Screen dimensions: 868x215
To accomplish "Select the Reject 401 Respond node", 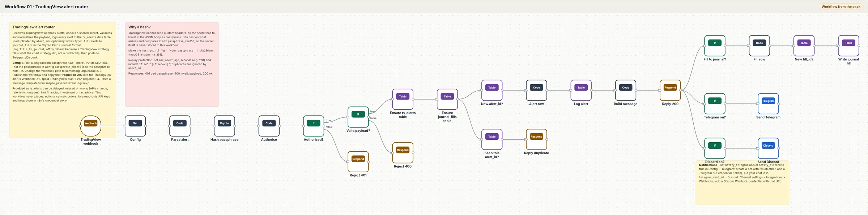I will (x=358, y=162).
